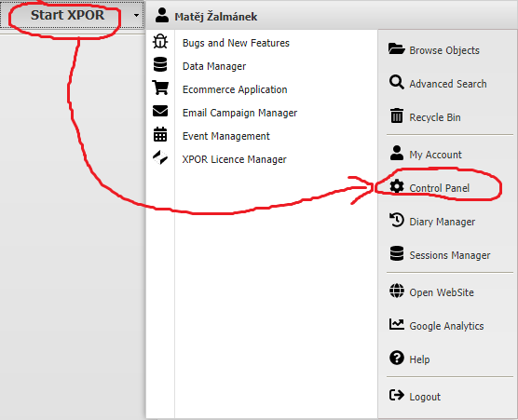Open Advanced Search
Image resolution: width=518 pixels, height=420 pixels.
tap(448, 84)
